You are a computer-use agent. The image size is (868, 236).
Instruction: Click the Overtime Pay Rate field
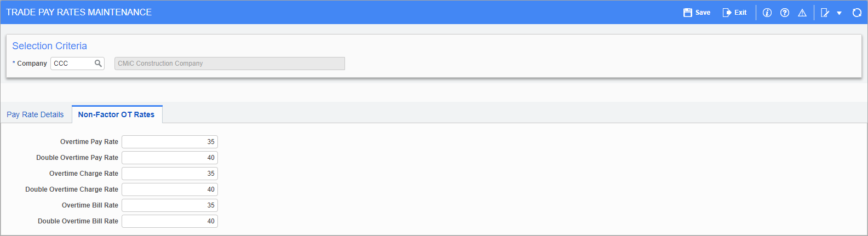(x=170, y=142)
